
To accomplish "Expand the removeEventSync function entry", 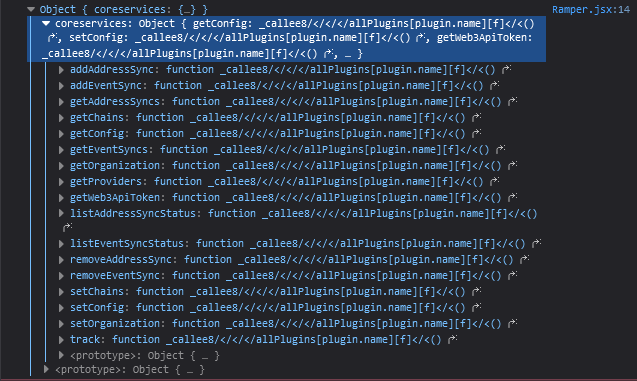I will tap(61, 276).
